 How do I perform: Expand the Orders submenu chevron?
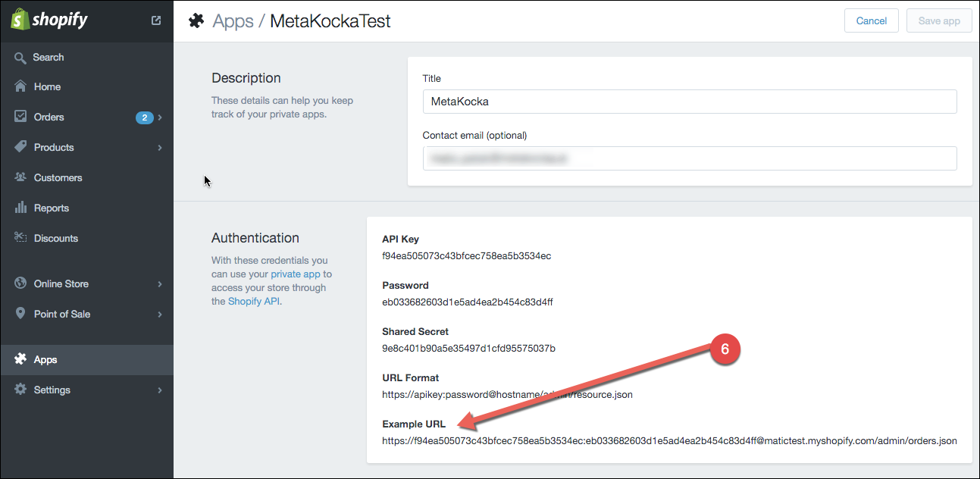(160, 117)
